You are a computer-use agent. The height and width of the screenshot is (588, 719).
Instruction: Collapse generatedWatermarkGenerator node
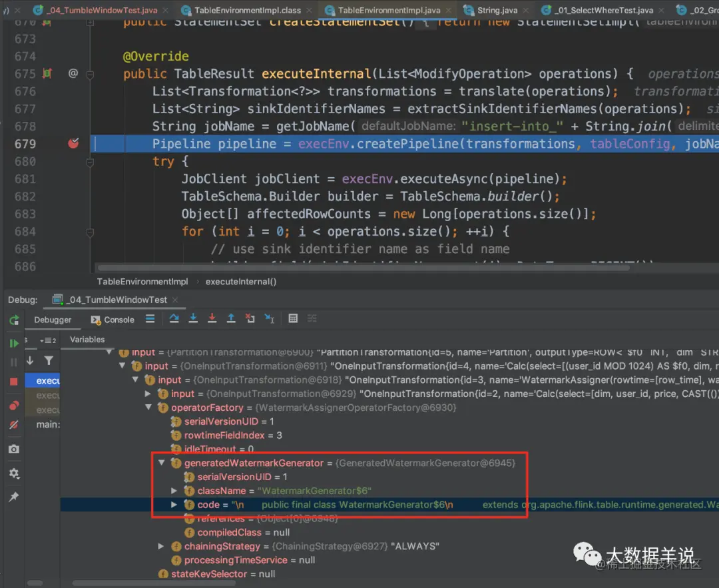[161, 463]
